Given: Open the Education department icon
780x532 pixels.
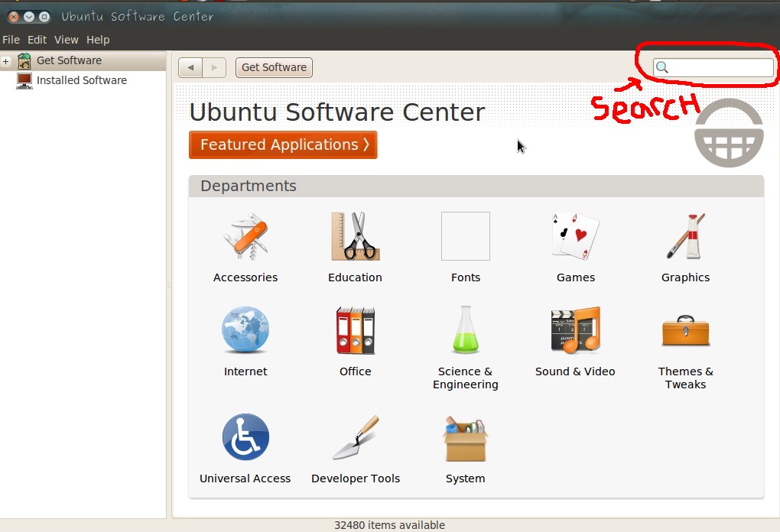Looking at the screenshot, I should 355,236.
